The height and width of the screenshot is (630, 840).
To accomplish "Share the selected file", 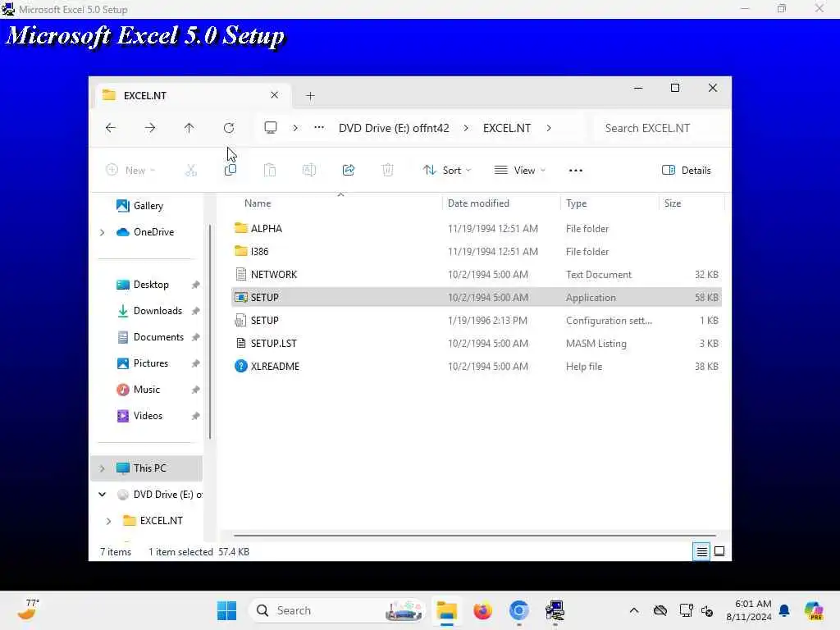I will coord(348,171).
